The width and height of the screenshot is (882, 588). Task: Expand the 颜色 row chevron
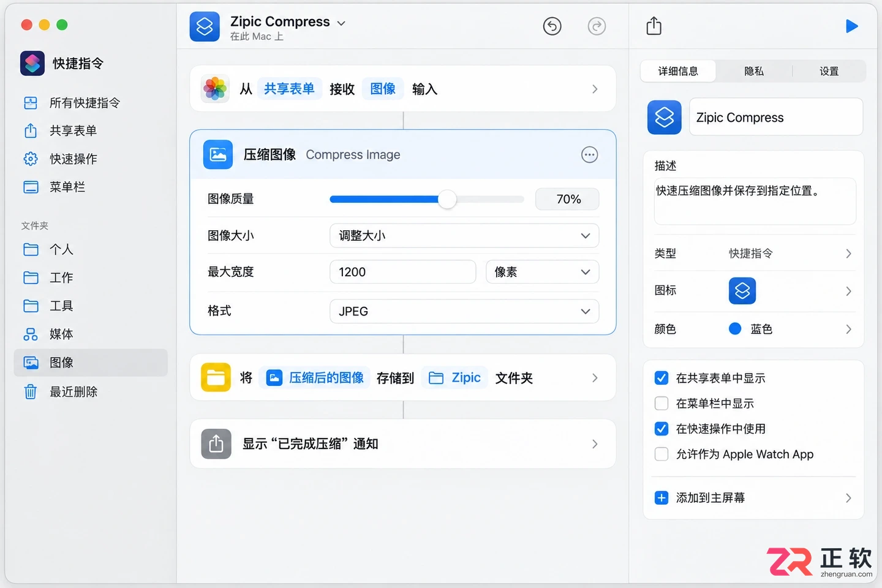coord(848,330)
